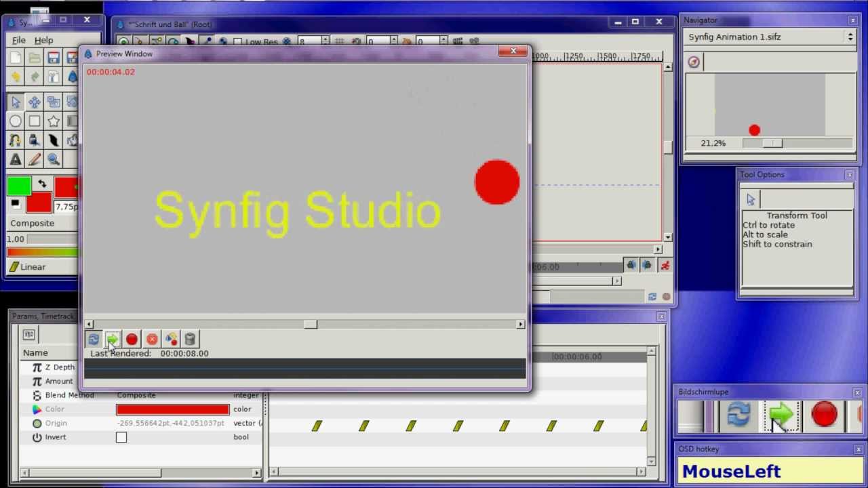
Task: Click previous keyframe lock icon
Action: [x=631, y=266]
